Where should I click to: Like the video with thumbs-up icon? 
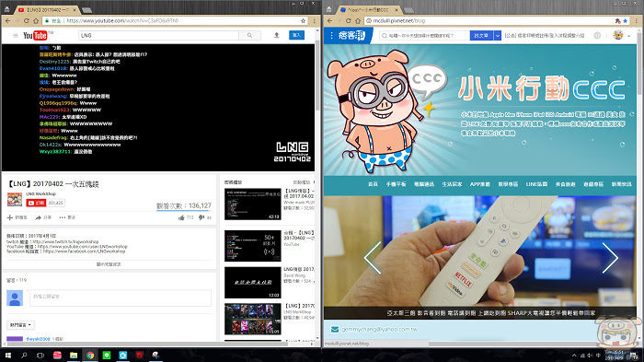[181, 217]
